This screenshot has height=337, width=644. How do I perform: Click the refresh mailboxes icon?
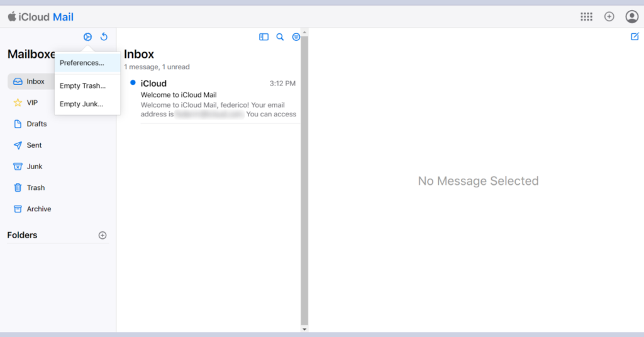pyautogui.click(x=104, y=37)
